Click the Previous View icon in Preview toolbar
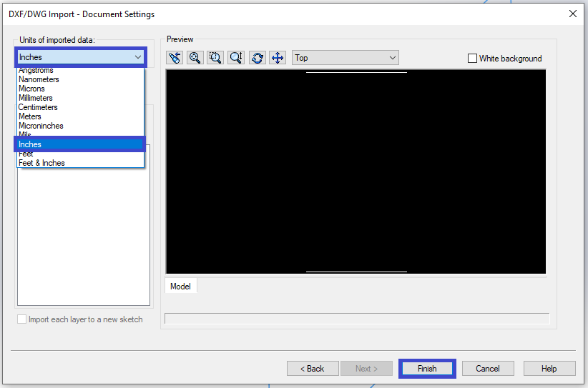The width and height of the screenshot is (588, 388). point(175,58)
